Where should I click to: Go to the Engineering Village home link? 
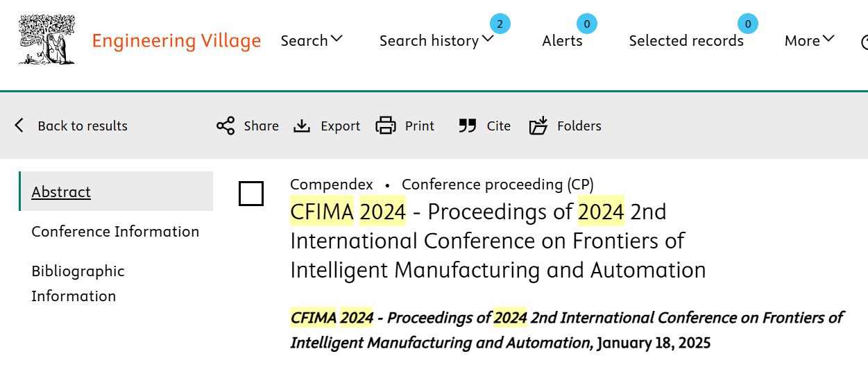(176, 40)
